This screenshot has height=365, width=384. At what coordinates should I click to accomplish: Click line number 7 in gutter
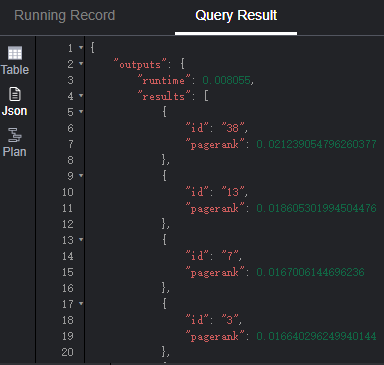(70, 144)
